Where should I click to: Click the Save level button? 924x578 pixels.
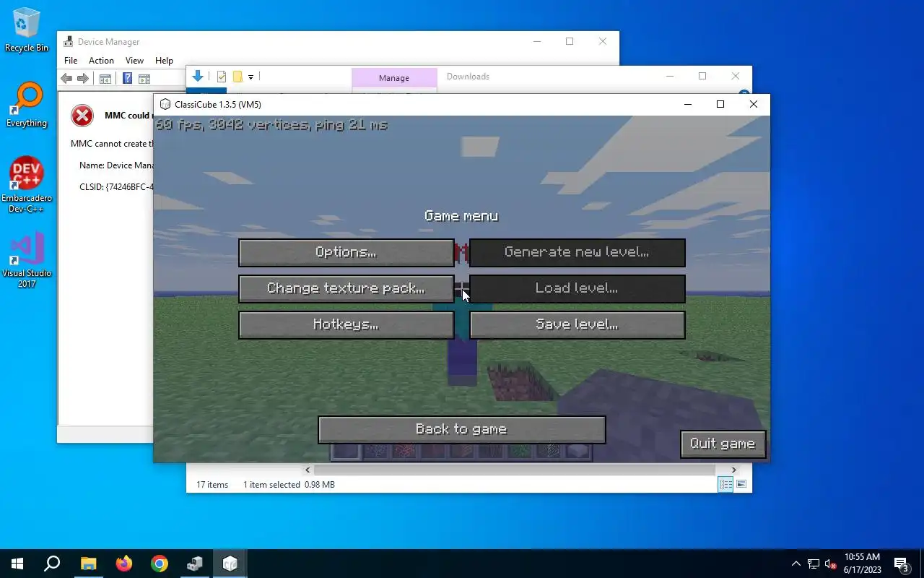(x=577, y=324)
